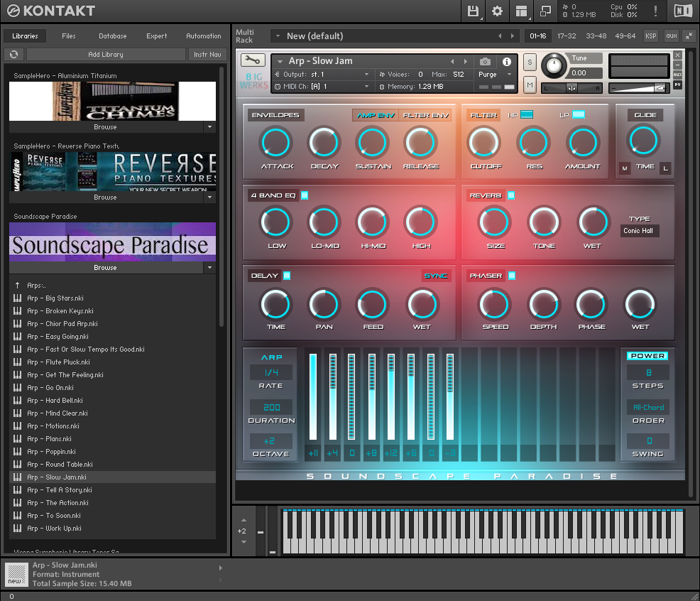Expand Aluminium Titanium library options arrow
700x601 pixels.
210,127
